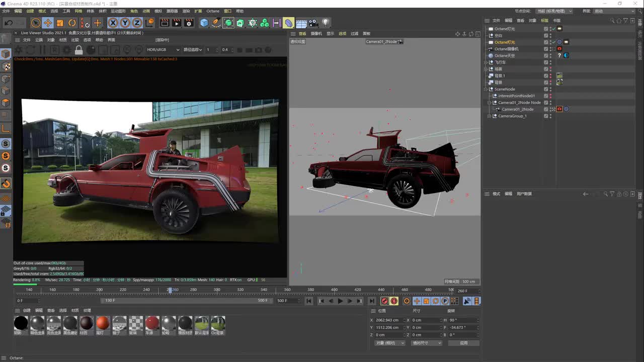Click the 应用 apply button
644x362 pixels.
coord(463,343)
